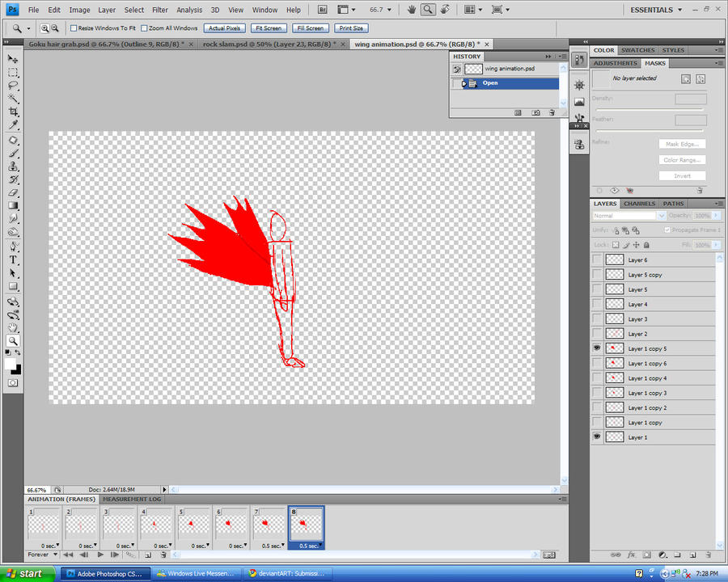The height and width of the screenshot is (582, 728).
Task: Enable the Resize Windows To Fit checkbox
Action: [71, 27]
